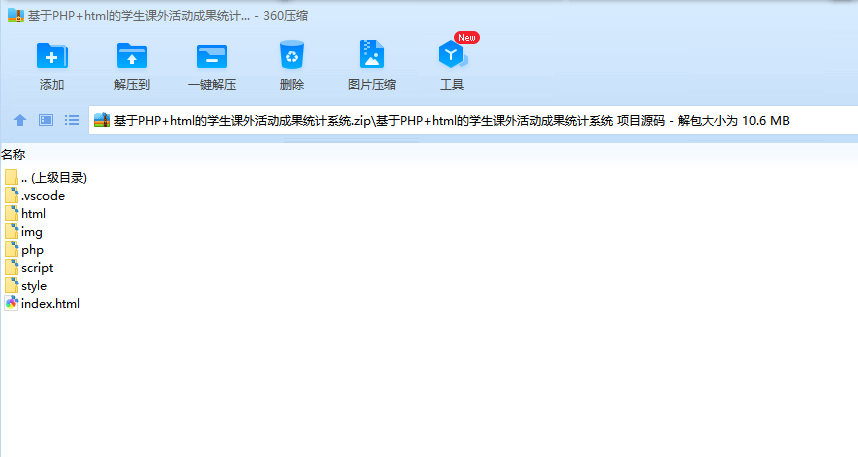Click the one-click extract (一键解压) icon
The width and height of the screenshot is (858, 457).
point(212,56)
